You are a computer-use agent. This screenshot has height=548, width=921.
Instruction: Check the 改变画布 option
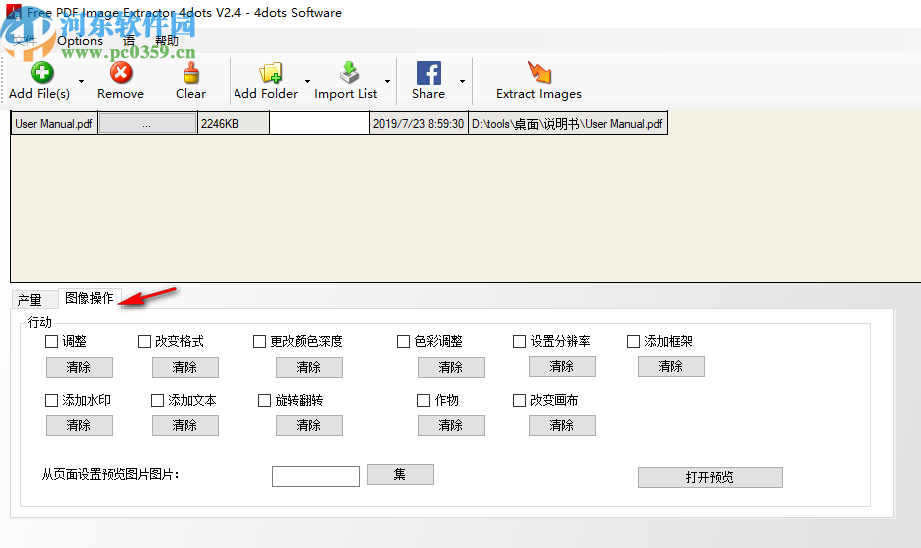click(x=519, y=400)
